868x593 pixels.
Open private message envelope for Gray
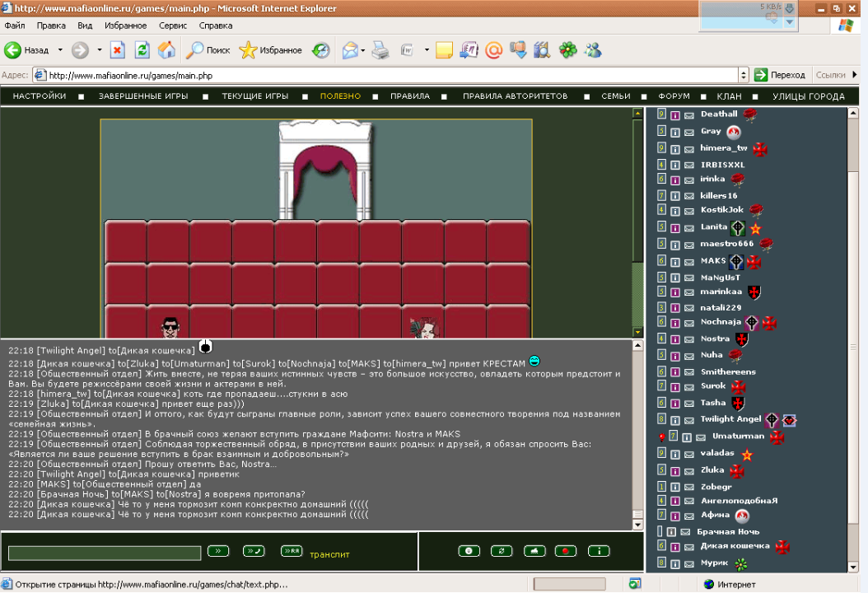[688, 132]
